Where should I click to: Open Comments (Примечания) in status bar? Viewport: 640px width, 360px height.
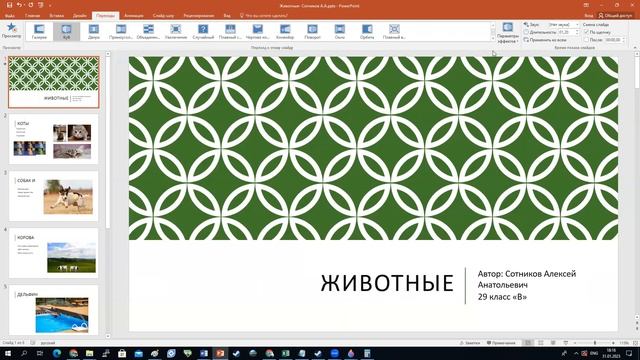[x=501, y=343]
